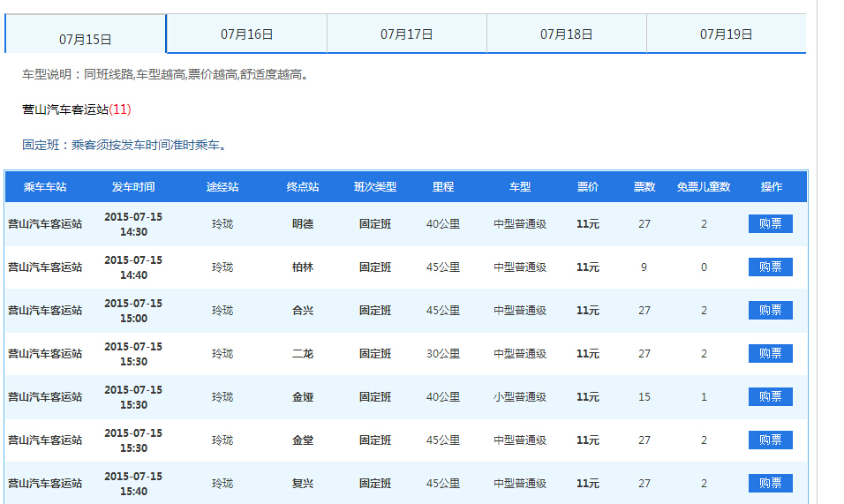This screenshot has width=844, height=504.
Task: Go to the 07月19日 tab
Action: tap(726, 34)
